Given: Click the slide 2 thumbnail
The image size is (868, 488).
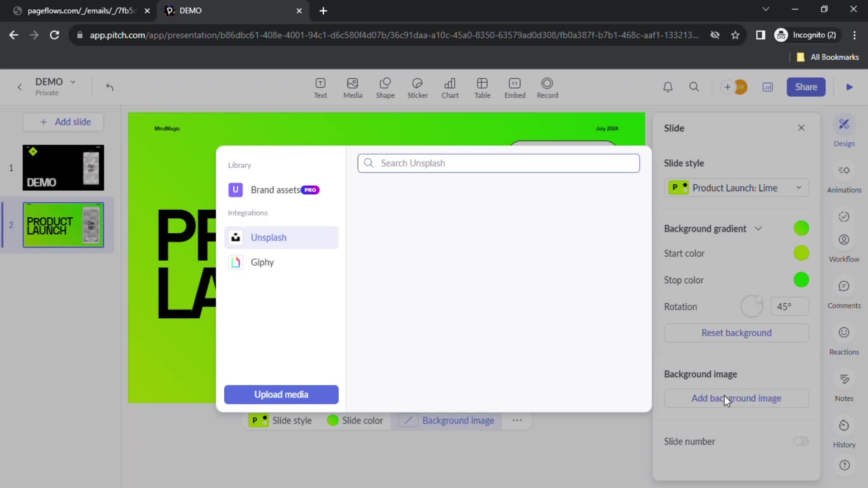Looking at the screenshot, I should (63, 225).
